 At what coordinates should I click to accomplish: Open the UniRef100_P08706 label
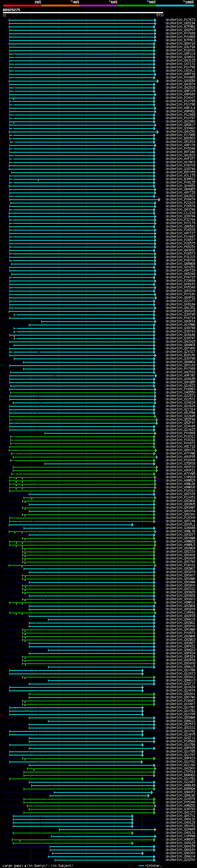coord(180,260)
